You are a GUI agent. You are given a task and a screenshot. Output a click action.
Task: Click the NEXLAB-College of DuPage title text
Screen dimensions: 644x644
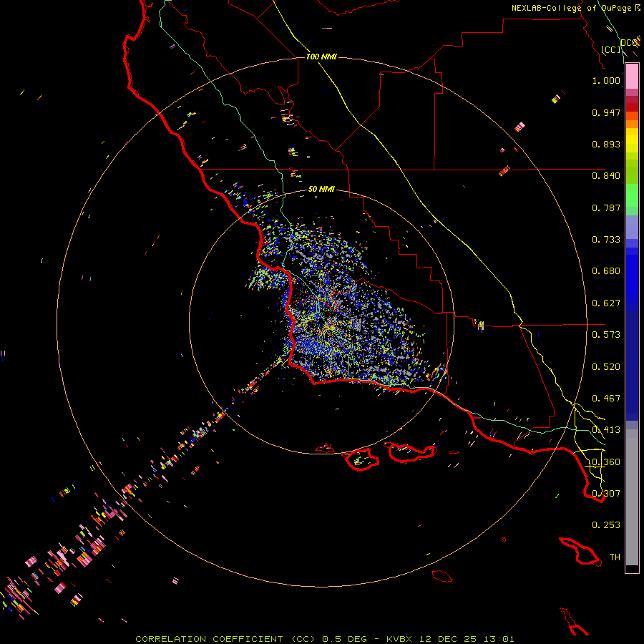(572, 8)
